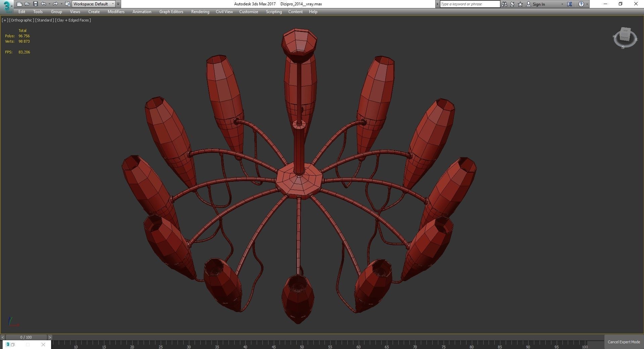Go to next frame with > button

coord(50,337)
